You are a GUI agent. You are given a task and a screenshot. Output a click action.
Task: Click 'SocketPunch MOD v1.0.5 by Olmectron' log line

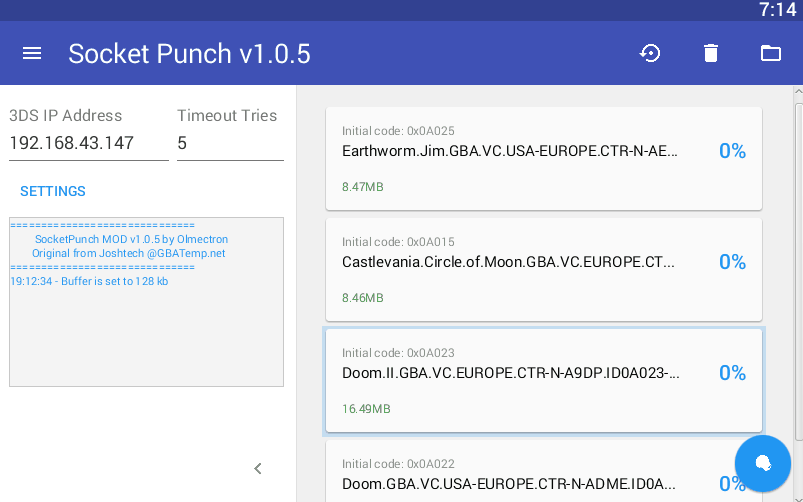tap(132, 239)
